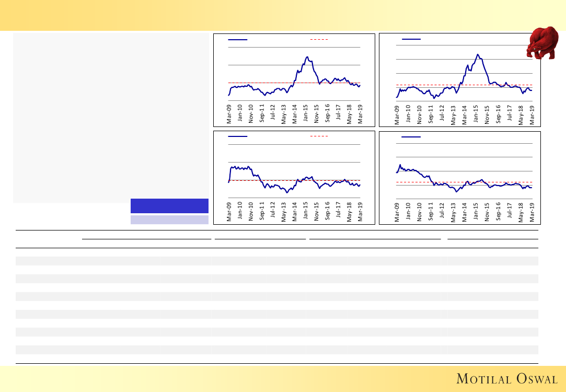Click May-13 axis label in top-left chart
566x392 pixels.
[284, 114]
